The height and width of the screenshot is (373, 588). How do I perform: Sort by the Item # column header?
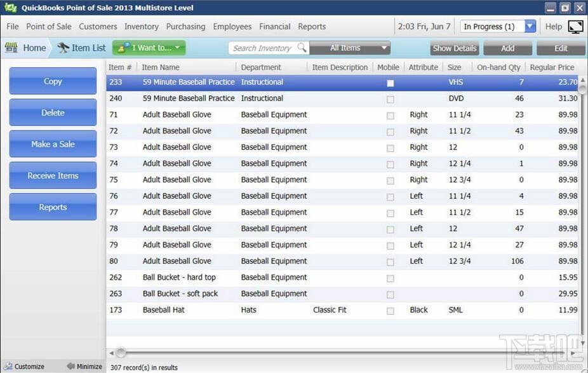click(120, 67)
